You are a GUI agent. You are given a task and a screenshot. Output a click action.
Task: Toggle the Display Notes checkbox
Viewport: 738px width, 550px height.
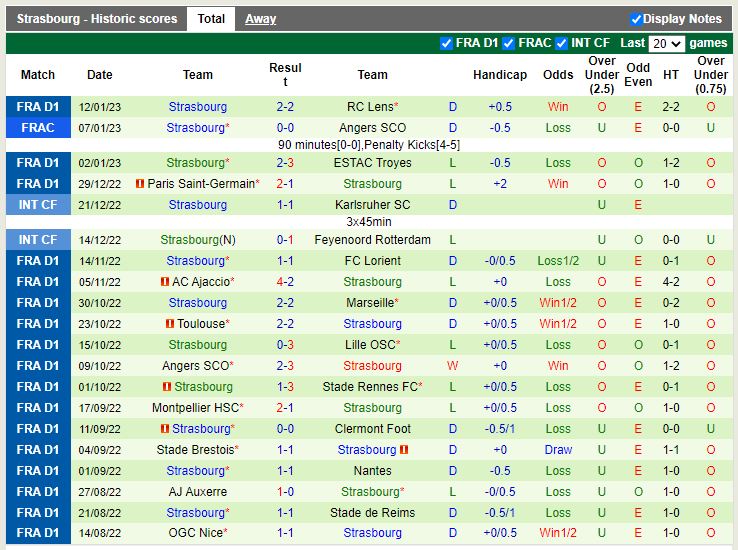(636, 19)
